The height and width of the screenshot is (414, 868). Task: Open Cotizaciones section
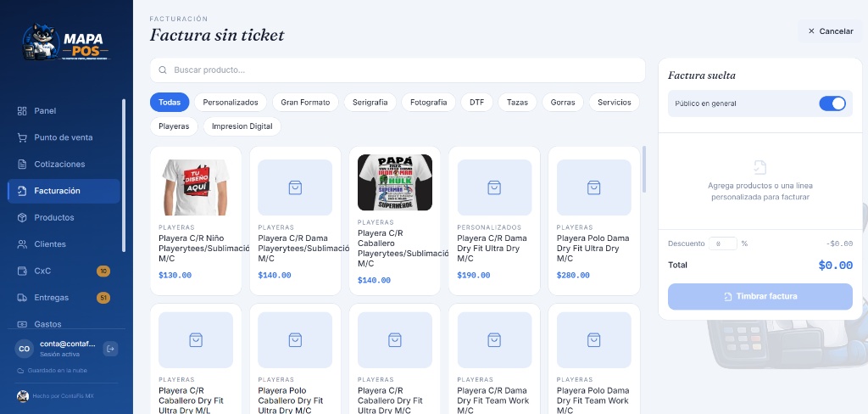(64, 164)
